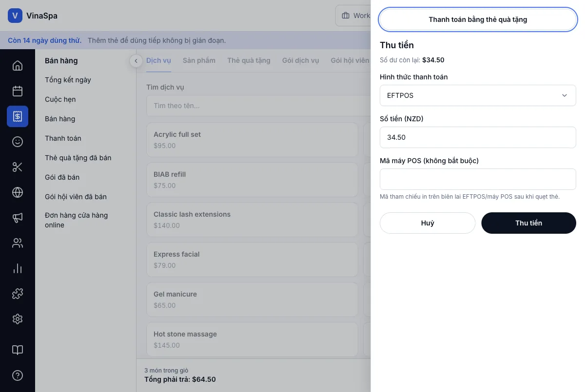Open the Calendar icon in sidebar
Image resolution: width=585 pixels, height=392 pixels.
[18, 91]
